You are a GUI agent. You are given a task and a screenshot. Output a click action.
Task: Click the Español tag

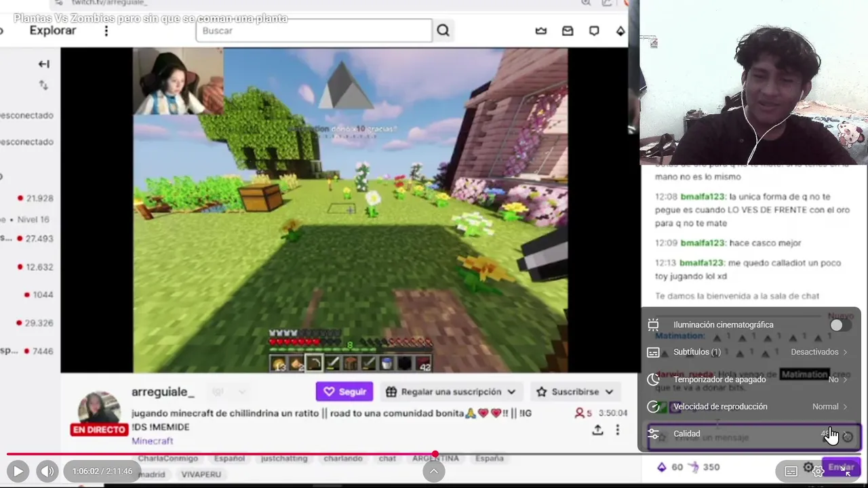point(229,458)
